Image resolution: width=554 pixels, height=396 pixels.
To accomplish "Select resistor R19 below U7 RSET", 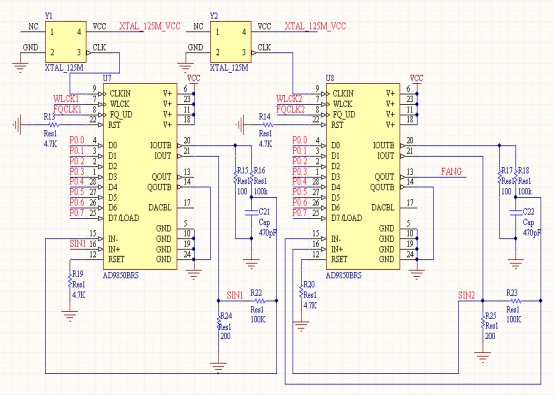I will point(70,281).
